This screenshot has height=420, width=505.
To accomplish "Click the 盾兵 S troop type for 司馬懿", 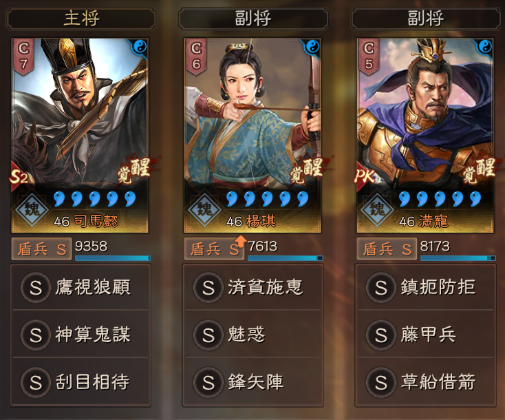I will pyautogui.click(x=41, y=249).
